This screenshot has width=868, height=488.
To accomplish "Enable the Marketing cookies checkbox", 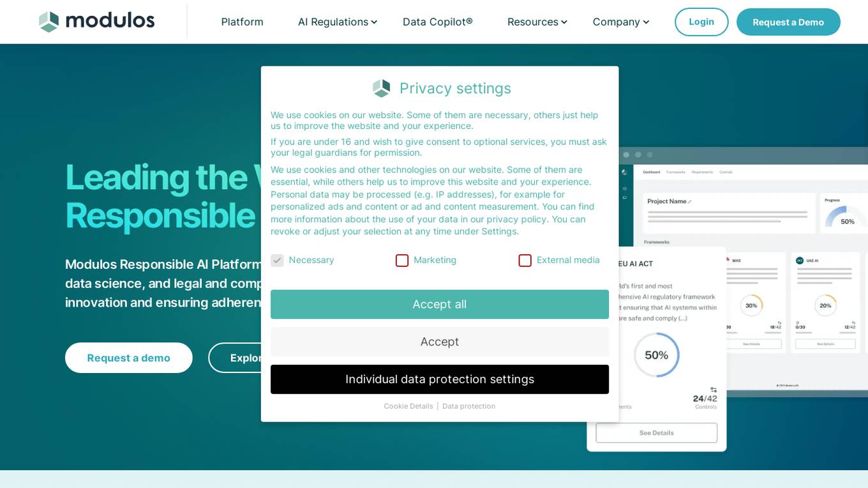I will point(402,261).
